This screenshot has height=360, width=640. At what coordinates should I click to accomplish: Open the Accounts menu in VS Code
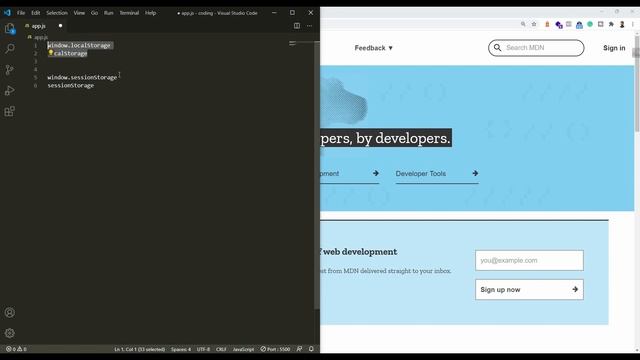[10, 312]
